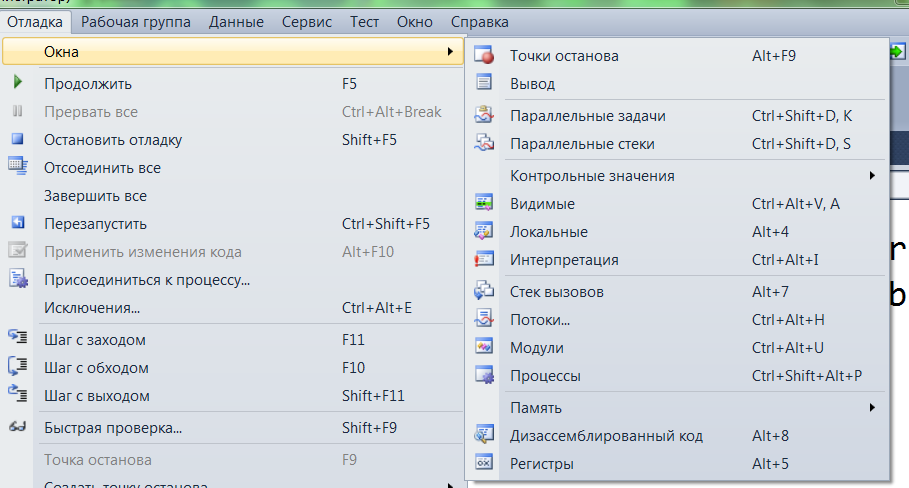Viewport: 909px width, 488px height.
Task: Click the Ctrl+Alt+H shortcut text
Action: [x=788, y=320]
